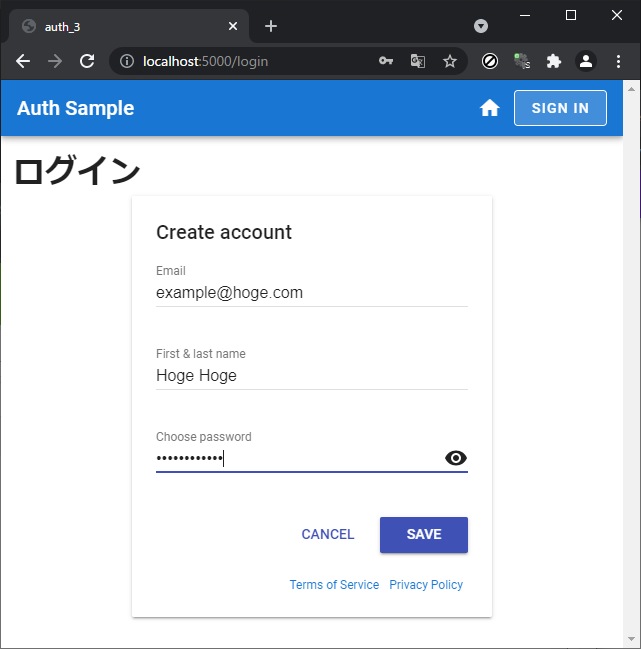This screenshot has height=649, width=641.
Task: Close the auth_3 tab
Action: tap(233, 26)
